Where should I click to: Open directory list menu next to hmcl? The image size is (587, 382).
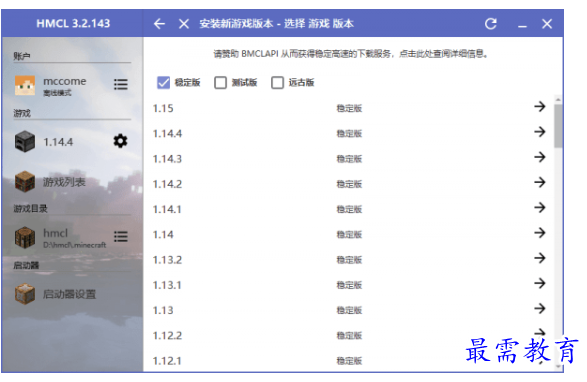[121, 236]
